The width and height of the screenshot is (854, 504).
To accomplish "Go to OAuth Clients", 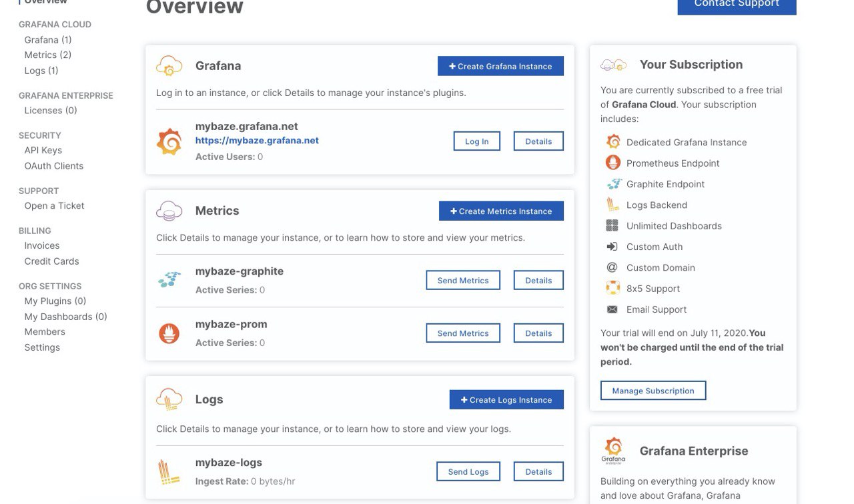I will (x=54, y=166).
